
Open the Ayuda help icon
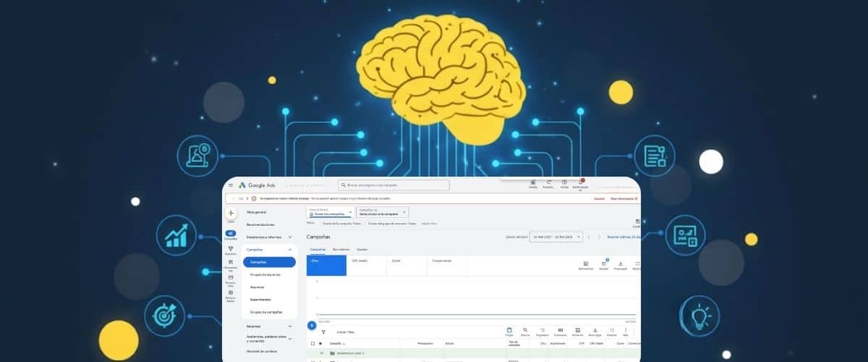[564, 182]
